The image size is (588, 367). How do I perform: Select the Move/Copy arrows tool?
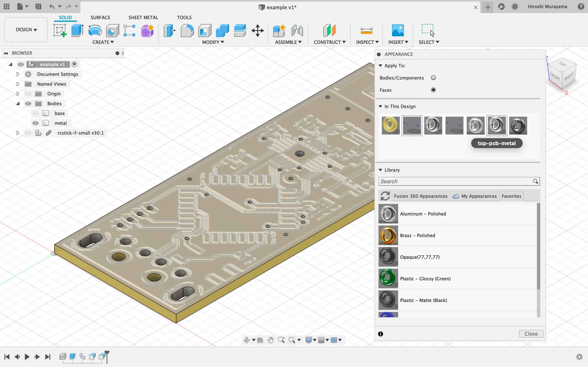[x=257, y=31]
